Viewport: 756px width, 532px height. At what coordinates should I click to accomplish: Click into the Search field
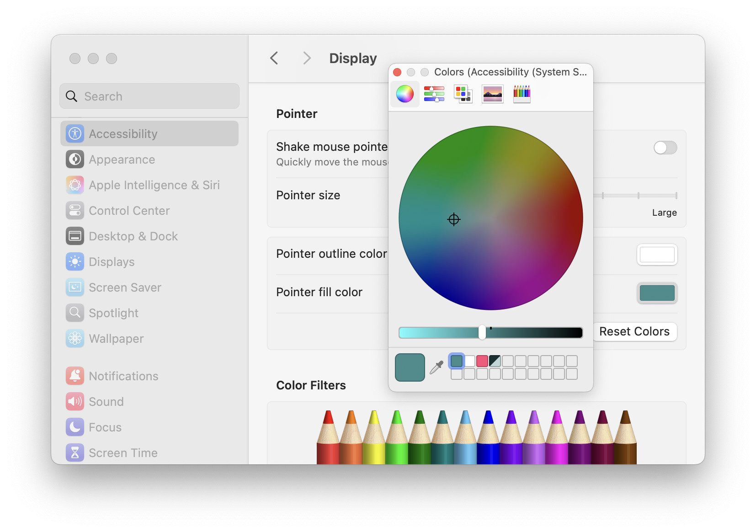tap(149, 96)
